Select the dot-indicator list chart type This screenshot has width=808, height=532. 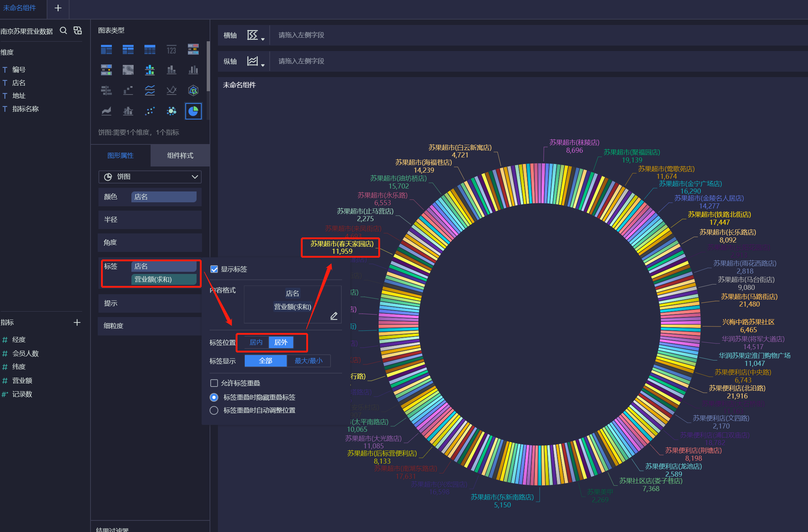(x=106, y=70)
